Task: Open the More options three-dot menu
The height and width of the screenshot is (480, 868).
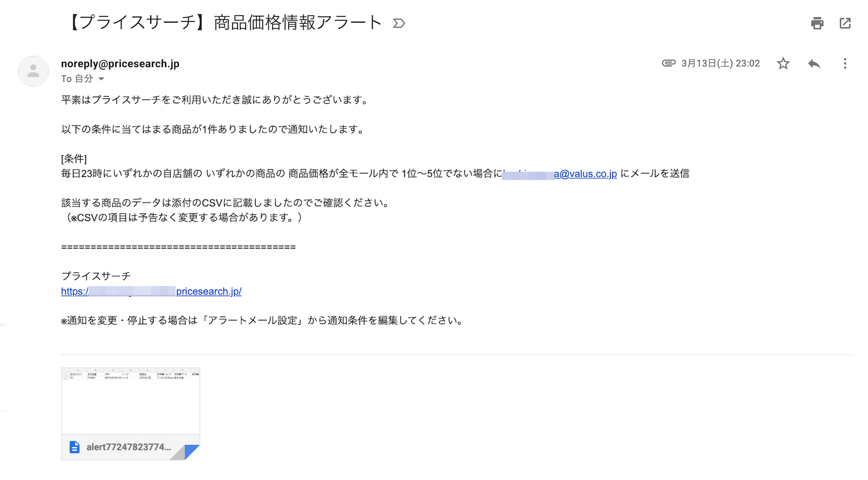Action: point(845,64)
